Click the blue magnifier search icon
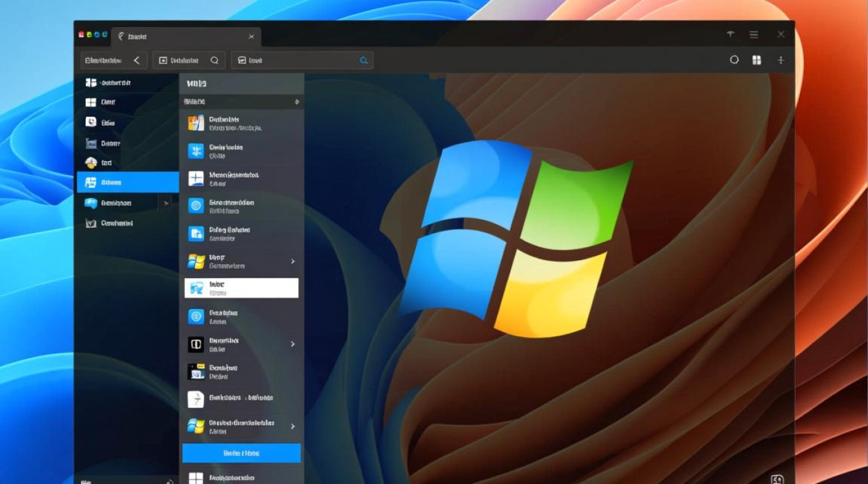Screen dimensions: 868x484 (x=364, y=60)
